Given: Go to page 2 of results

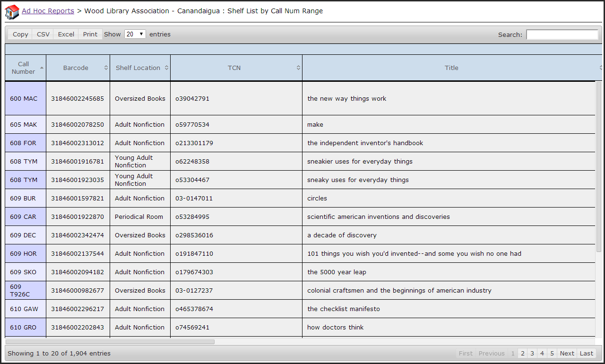Looking at the screenshot, I should pyautogui.click(x=522, y=353).
